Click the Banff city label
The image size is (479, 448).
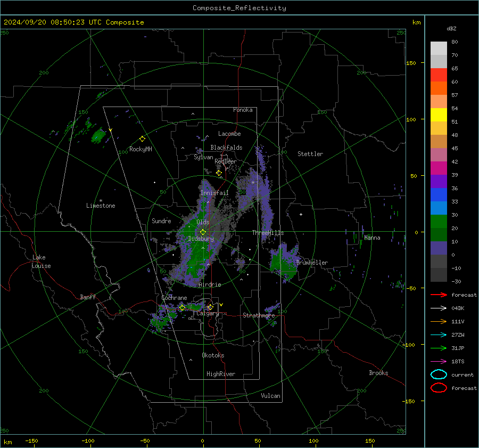pos(88,297)
